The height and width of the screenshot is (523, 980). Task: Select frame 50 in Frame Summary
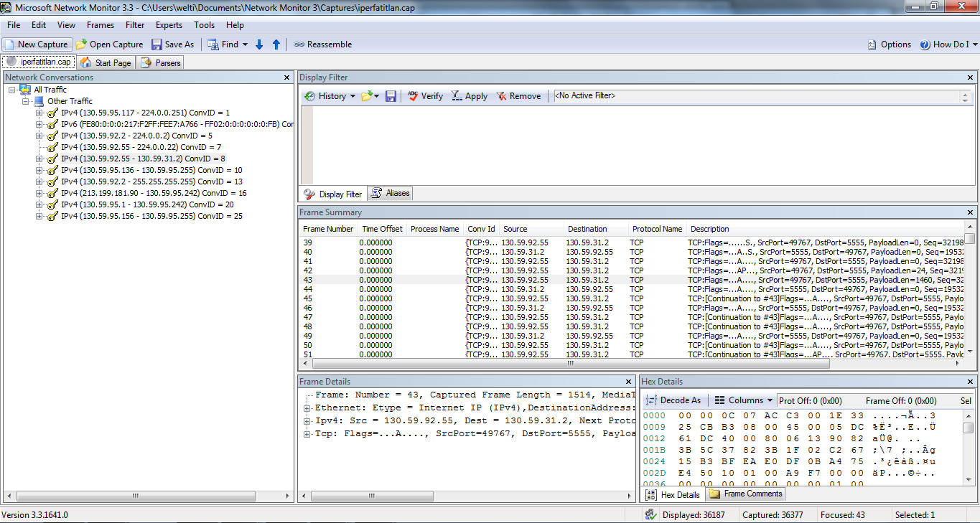coord(632,345)
